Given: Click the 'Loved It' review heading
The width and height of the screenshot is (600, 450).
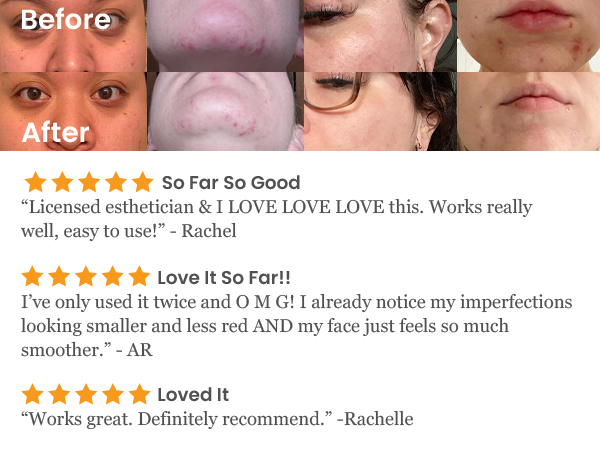Looking at the screenshot, I should (x=193, y=395).
